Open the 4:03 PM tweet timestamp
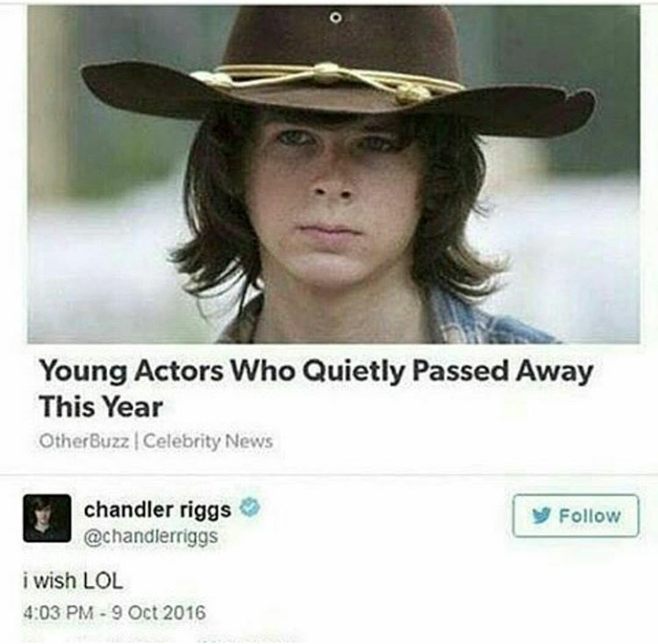Screen dimensions: 658x644 click(x=58, y=612)
